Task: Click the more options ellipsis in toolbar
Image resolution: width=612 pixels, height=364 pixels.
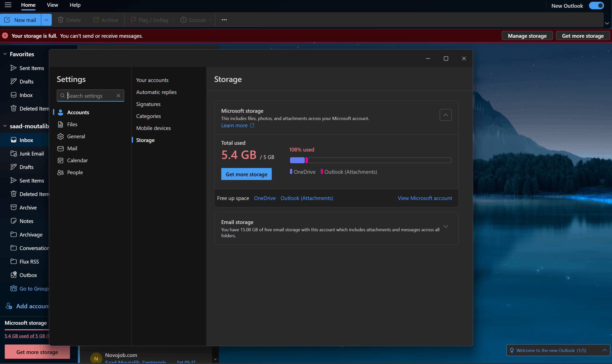Action: [224, 20]
